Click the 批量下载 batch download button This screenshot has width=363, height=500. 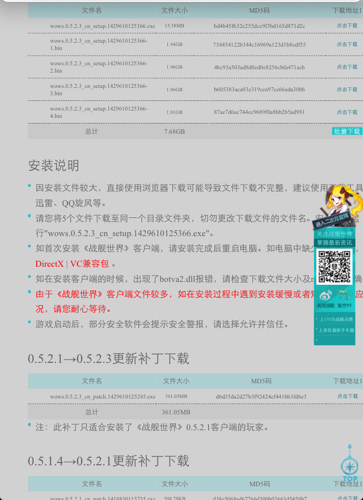point(347,131)
